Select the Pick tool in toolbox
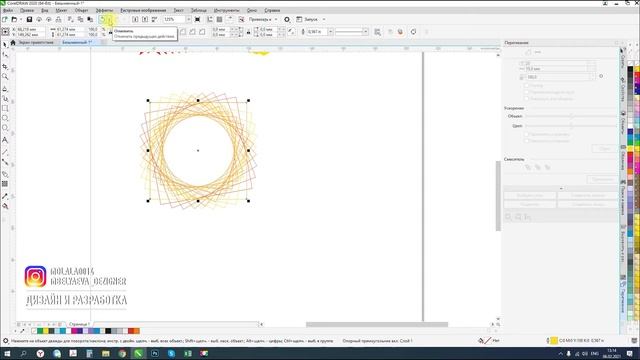The height and width of the screenshot is (360, 640). point(5,44)
